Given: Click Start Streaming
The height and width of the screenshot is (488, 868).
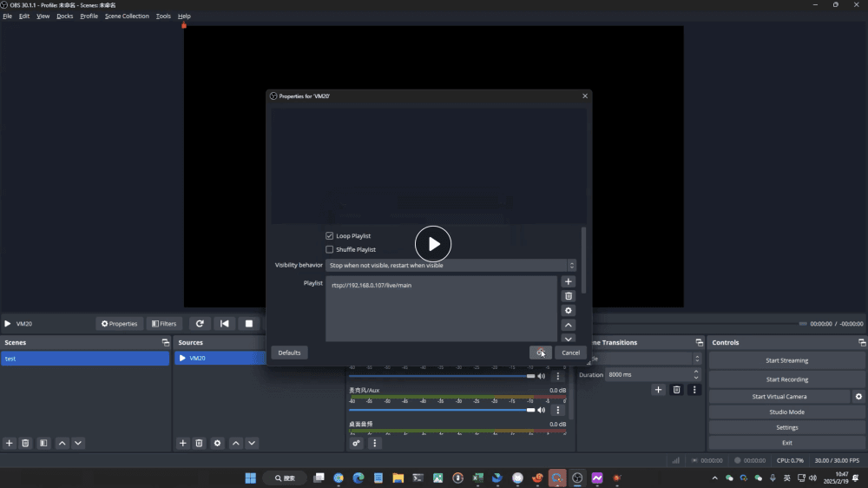Looking at the screenshot, I should click(x=786, y=360).
